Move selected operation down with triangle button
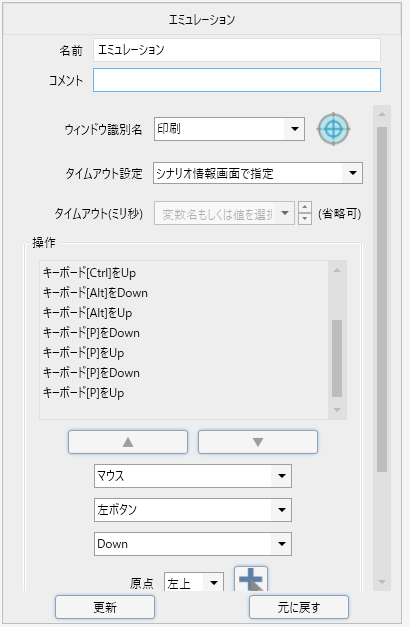Viewport: 410px width, 627px height. [258, 442]
